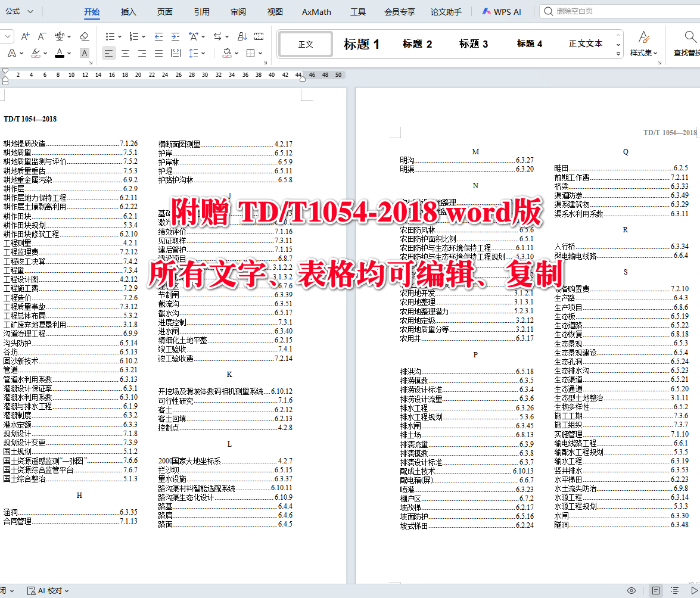Screen dimensions: 700x598
Task: Switch to the 引用 tab
Action: click(x=202, y=12)
